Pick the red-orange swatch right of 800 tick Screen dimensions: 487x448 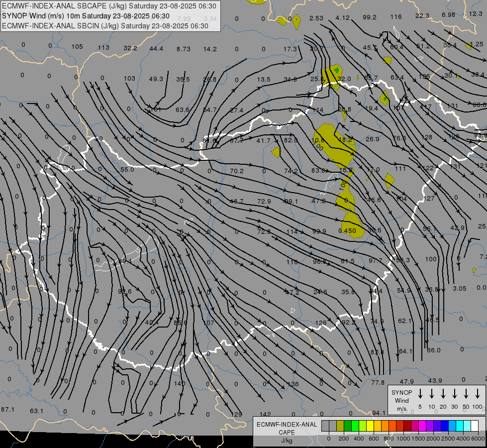pos(392,426)
